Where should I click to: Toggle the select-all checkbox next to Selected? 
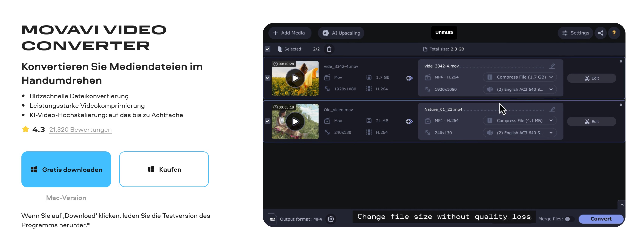267,49
